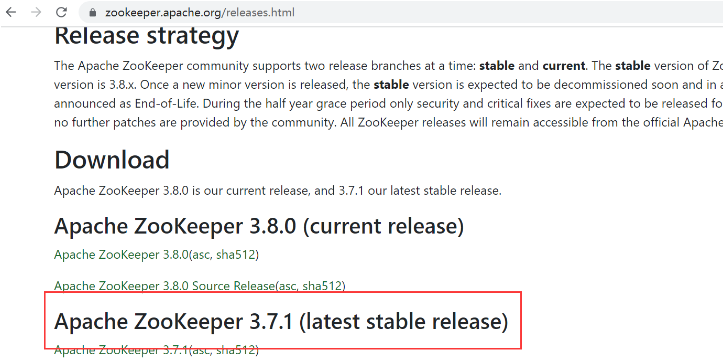The height and width of the screenshot is (364, 723).
Task: Click the Release strategy heading
Action: (x=147, y=36)
